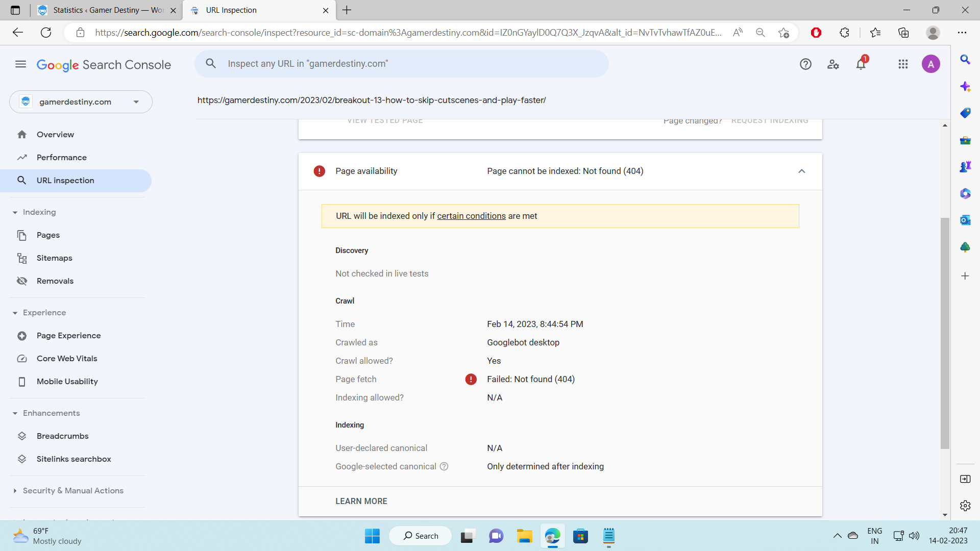Open the Collections icon
This screenshot has height=551, width=980.
[x=903, y=33]
